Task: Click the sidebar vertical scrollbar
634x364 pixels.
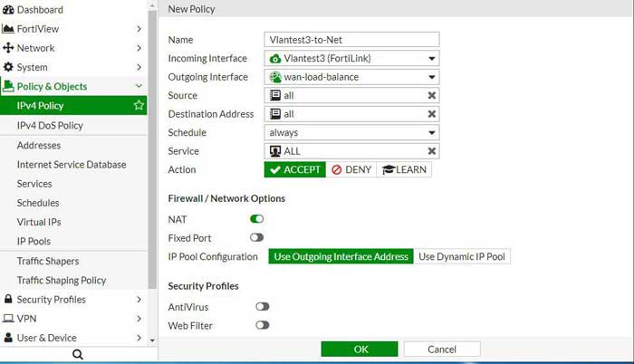Action: [152, 149]
